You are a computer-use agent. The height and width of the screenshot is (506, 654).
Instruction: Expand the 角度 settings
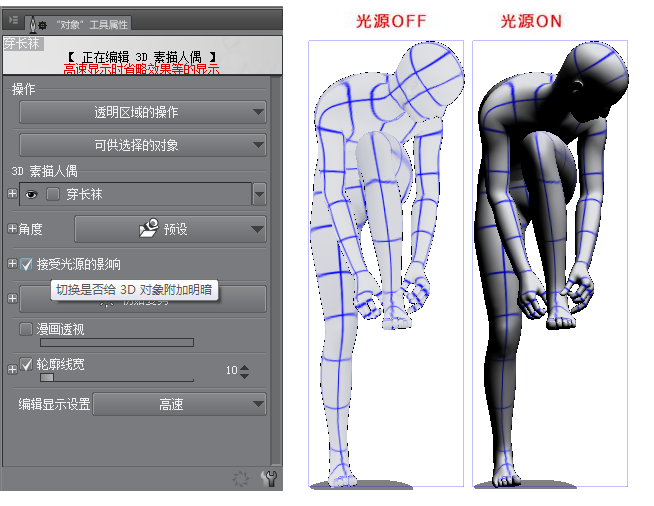coord(12,229)
